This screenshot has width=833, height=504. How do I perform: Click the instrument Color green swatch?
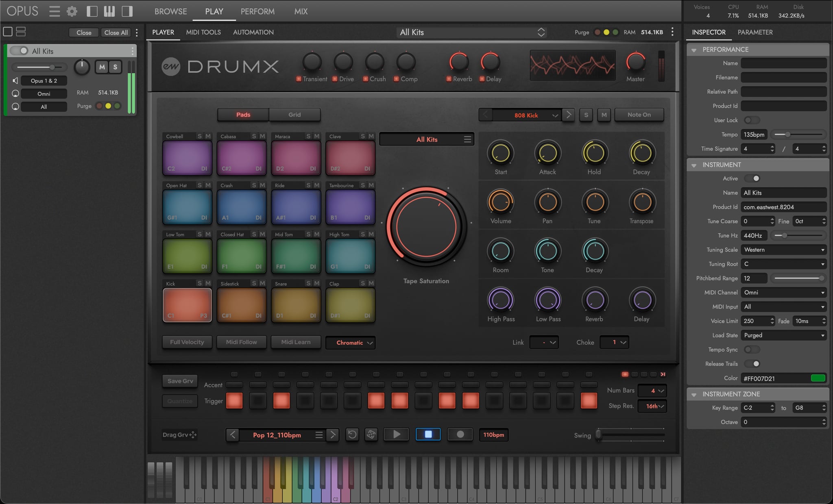(x=818, y=378)
